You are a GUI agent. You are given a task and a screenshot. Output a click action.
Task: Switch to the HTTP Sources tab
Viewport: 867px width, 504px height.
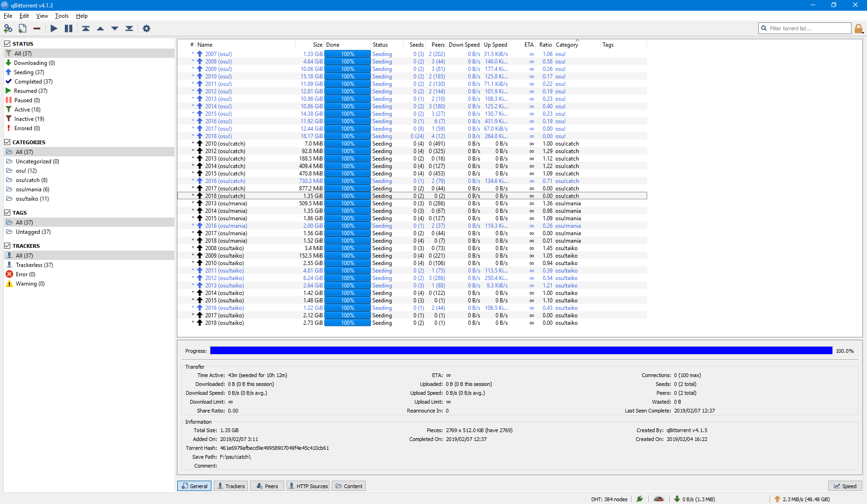coord(308,486)
